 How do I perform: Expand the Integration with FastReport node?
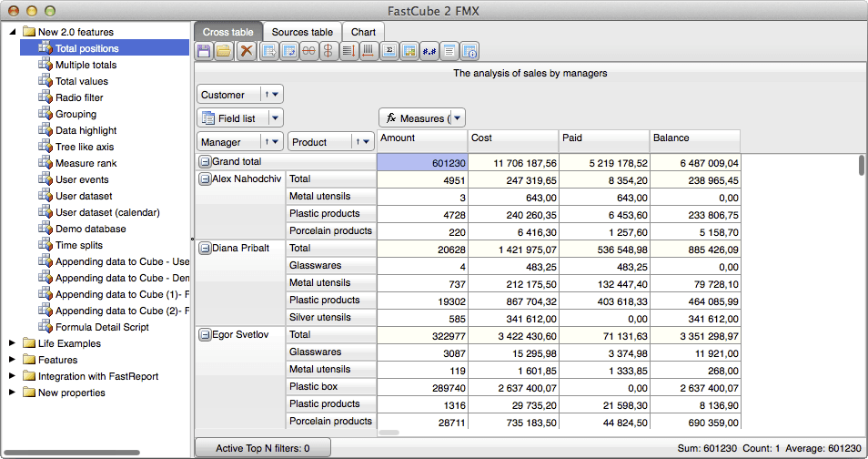[x=12, y=376]
